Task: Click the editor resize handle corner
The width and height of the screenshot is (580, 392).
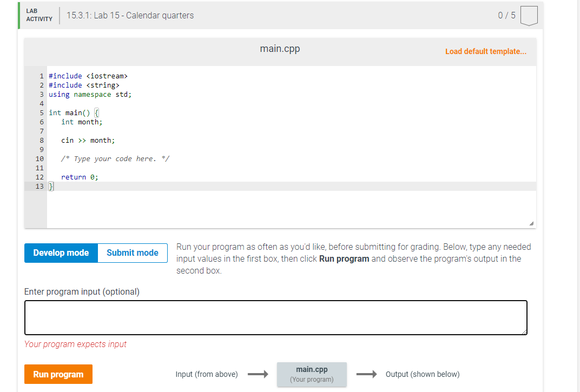Action: tap(531, 223)
